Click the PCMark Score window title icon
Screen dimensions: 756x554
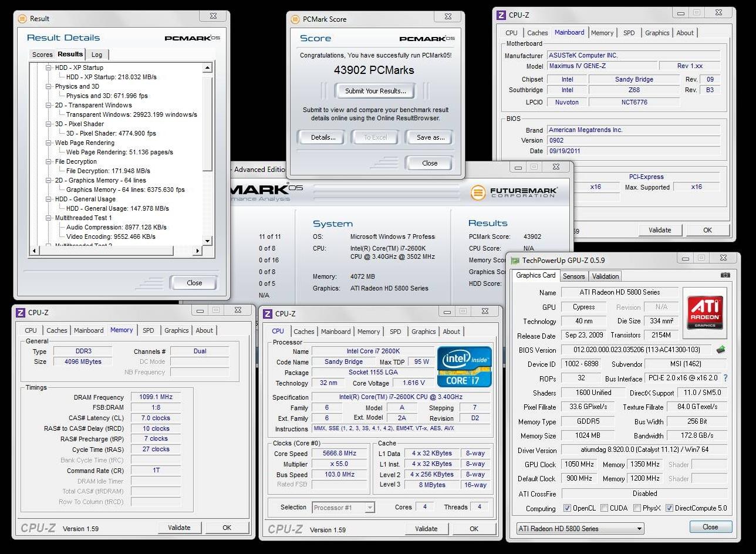point(295,19)
